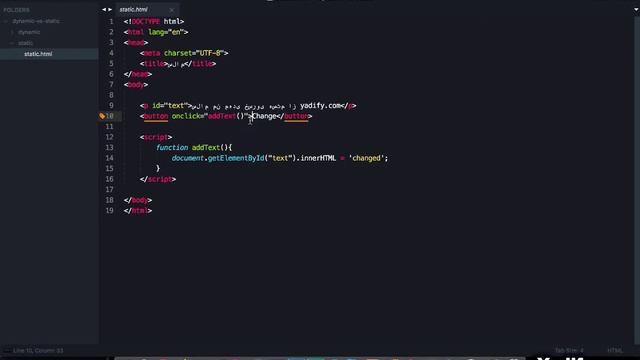Click yadify.com in the paragraph on line 9

coord(320,106)
